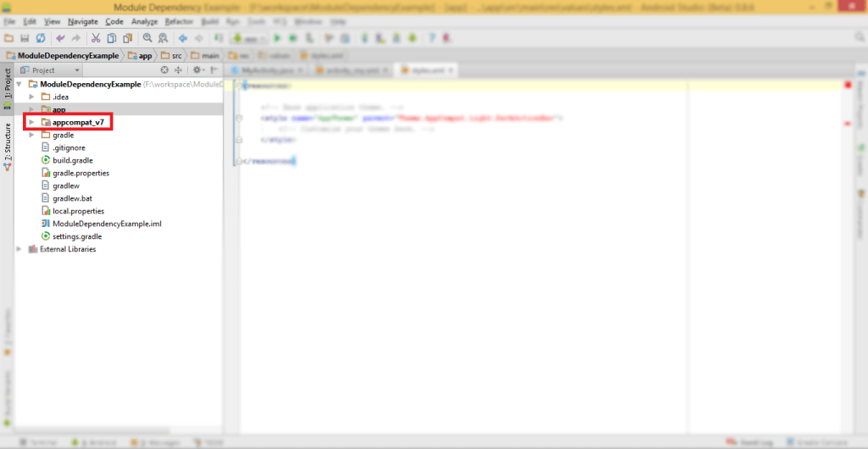Toggle the 7: Structure tool window
This screenshot has width=868, height=449.
point(7,146)
